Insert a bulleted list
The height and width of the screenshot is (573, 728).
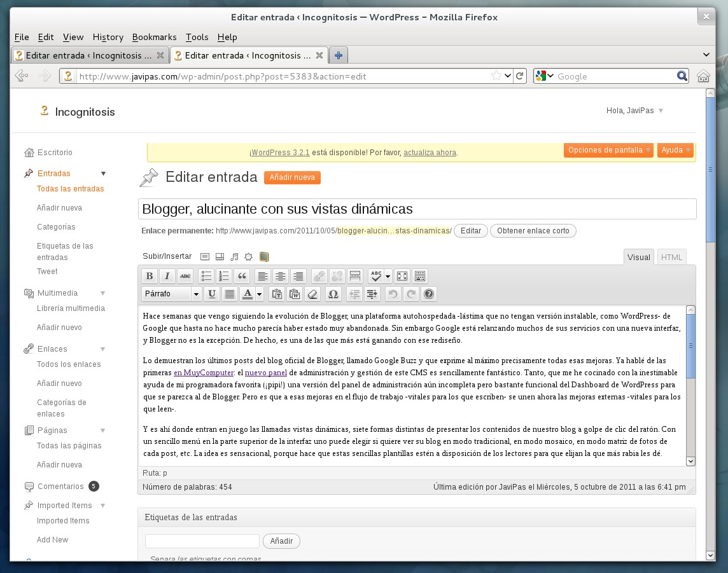206,276
